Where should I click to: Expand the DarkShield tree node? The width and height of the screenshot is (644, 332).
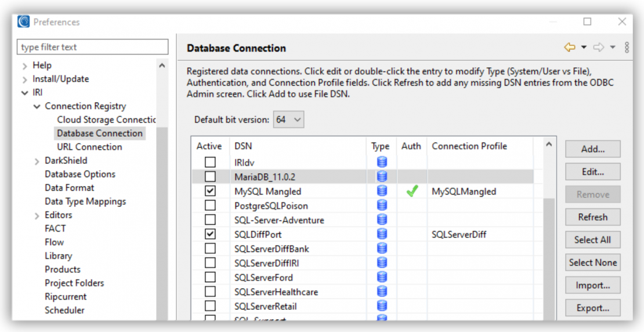click(37, 161)
